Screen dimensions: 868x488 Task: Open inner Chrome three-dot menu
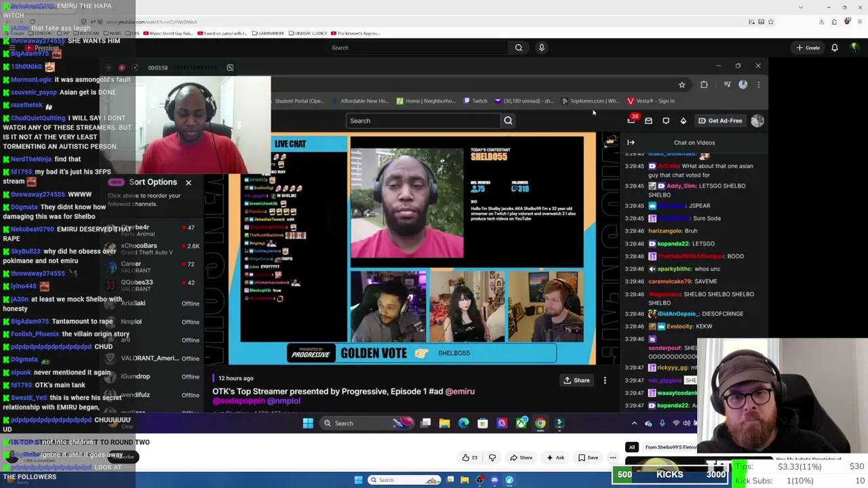[x=758, y=85]
